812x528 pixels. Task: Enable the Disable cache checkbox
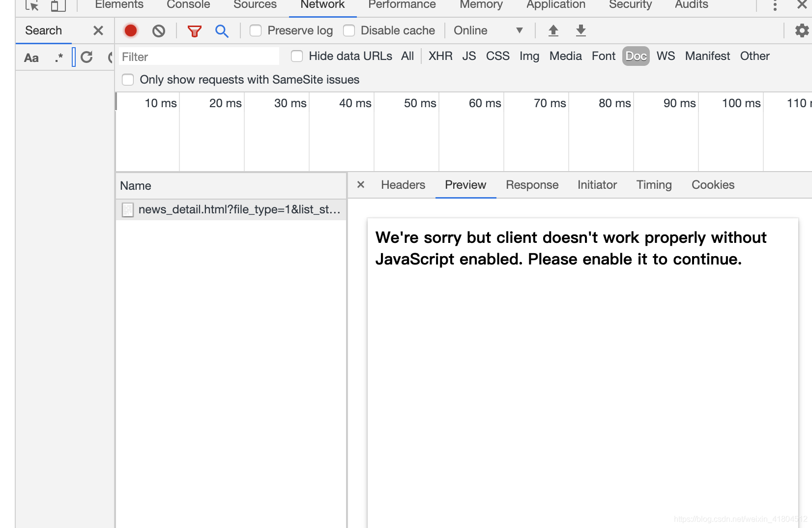[x=349, y=30]
